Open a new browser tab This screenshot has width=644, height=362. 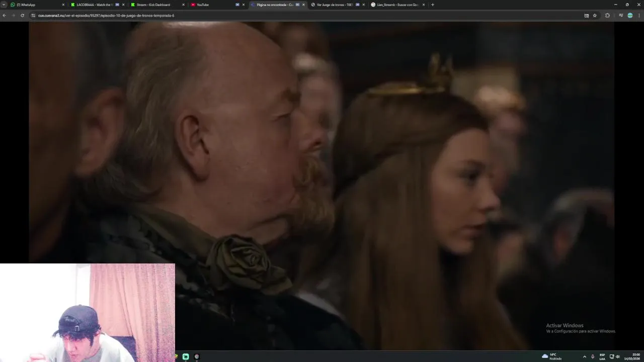pyautogui.click(x=433, y=5)
